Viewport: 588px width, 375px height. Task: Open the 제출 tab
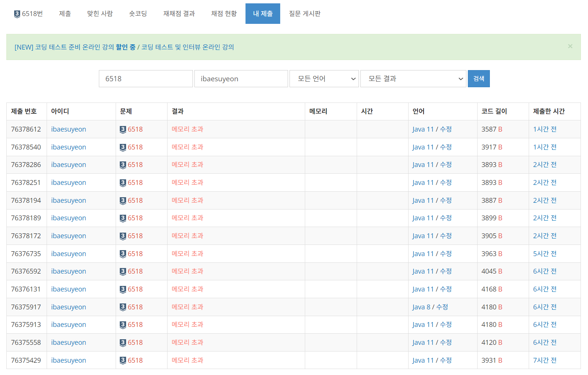point(65,14)
